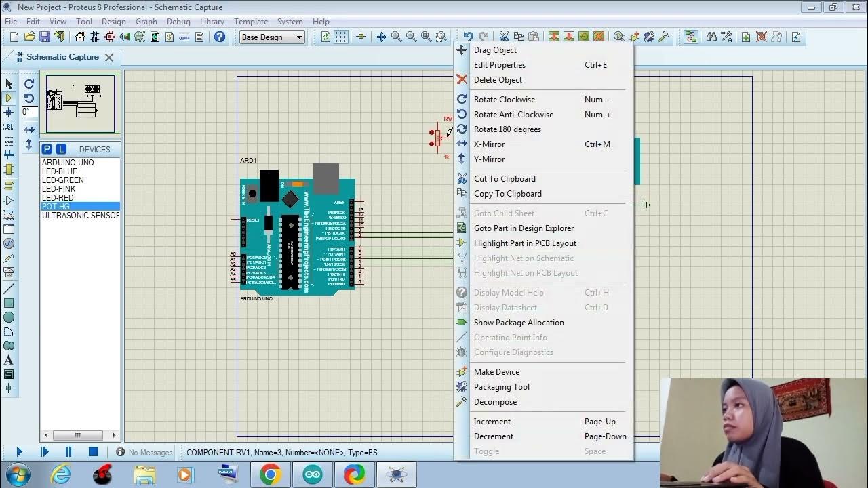The width and height of the screenshot is (868, 488).
Task: Select Terminals Mode tool in sidebar
Action: [9, 186]
